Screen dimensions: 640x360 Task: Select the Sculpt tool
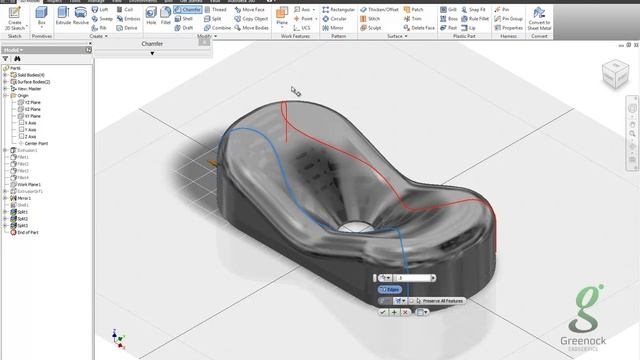pos(371,28)
